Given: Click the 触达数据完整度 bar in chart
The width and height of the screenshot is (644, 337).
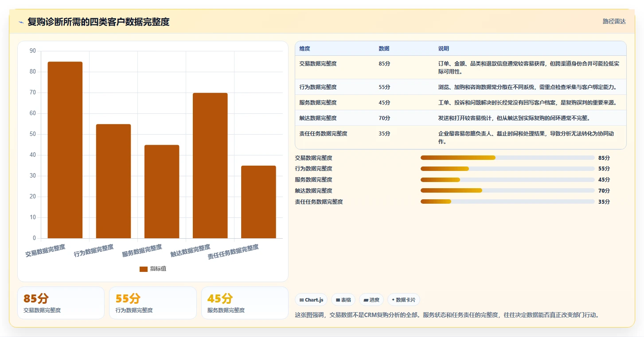Looking at the screenshot, I should (210, 166).
